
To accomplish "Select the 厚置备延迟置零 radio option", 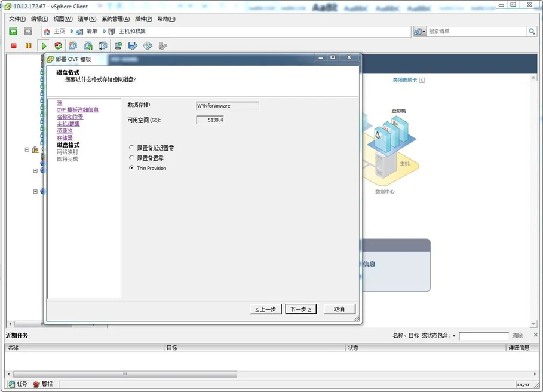I will [x=131, y=148].
